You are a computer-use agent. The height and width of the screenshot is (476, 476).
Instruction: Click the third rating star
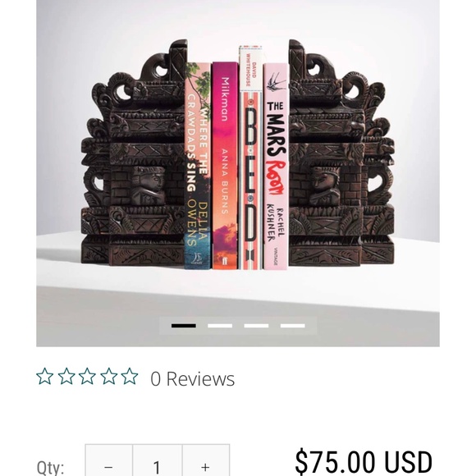click(x=87, y=377)
